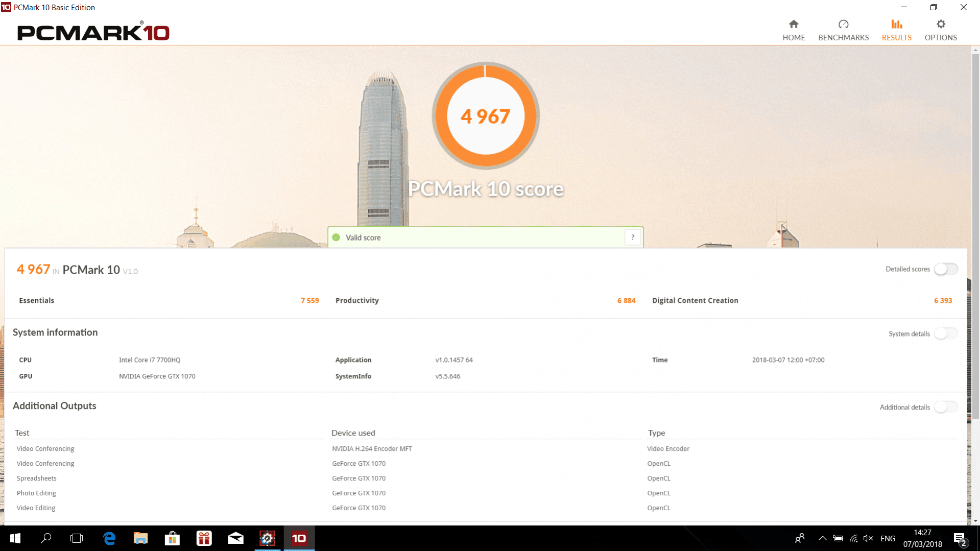The width and height of the screenshot is (980, 551).
Task: Switch to the BENCHMARKS tab
Action: point(843,30)
